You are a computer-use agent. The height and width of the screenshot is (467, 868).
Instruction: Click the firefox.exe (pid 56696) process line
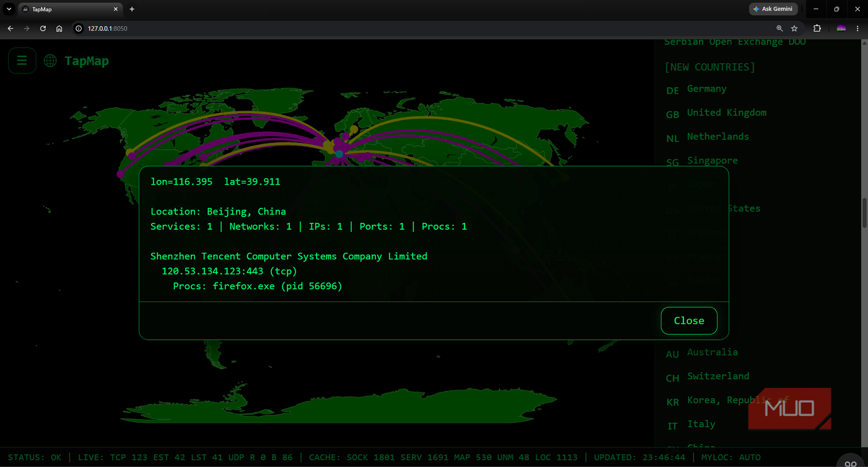point(258,286)
